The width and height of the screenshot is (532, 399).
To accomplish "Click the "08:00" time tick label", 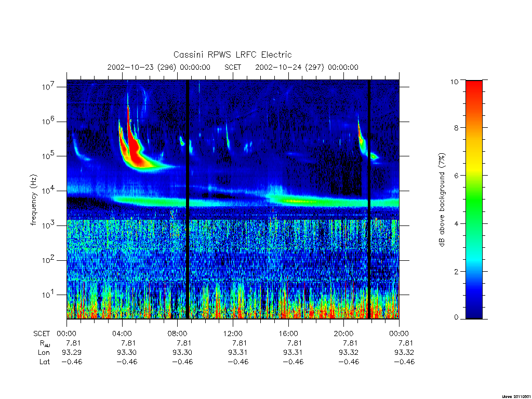I will [178, 334].
